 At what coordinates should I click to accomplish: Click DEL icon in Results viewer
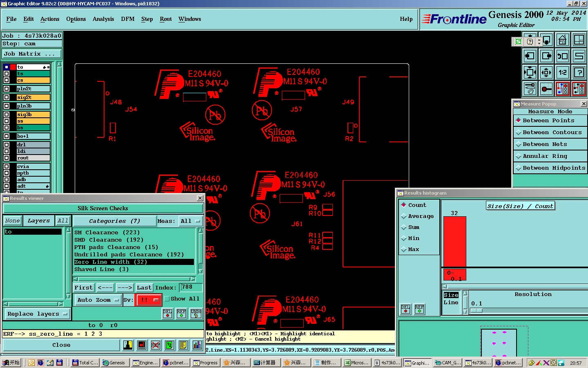click(167, 314)
